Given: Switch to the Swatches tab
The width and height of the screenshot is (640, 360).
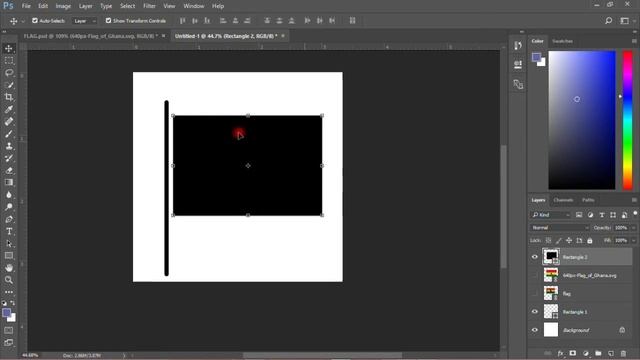Looking at the screenshot, I should pyautogui.click(x=562, y=41).
